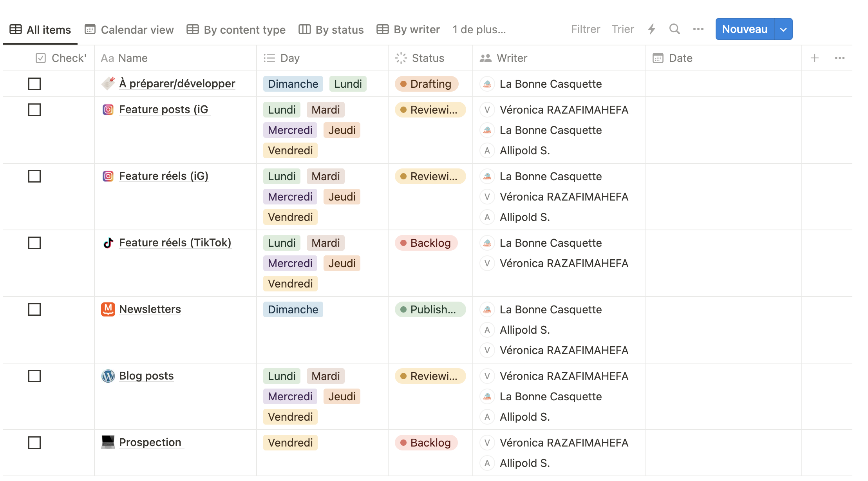Open the Blog posts page link
This screenshot has height=481, width=868.
click(146, 376)
